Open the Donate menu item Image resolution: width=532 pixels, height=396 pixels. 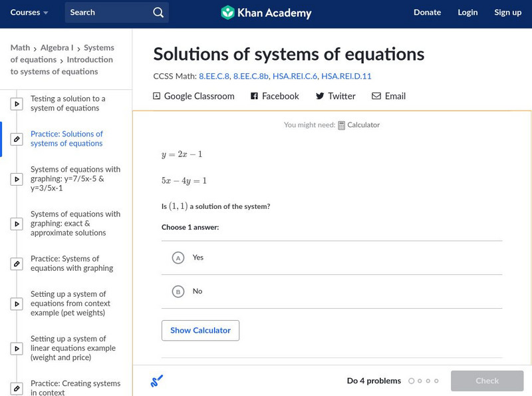point(427,13)
